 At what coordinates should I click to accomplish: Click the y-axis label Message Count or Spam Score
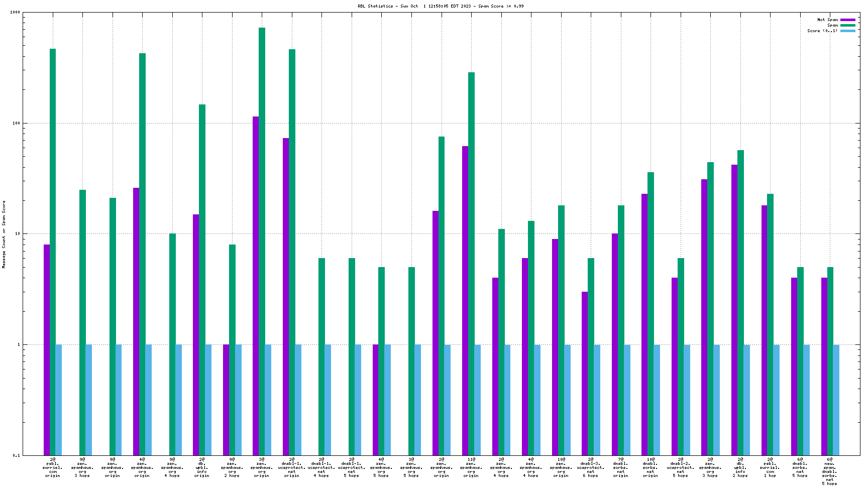point(4,234)
